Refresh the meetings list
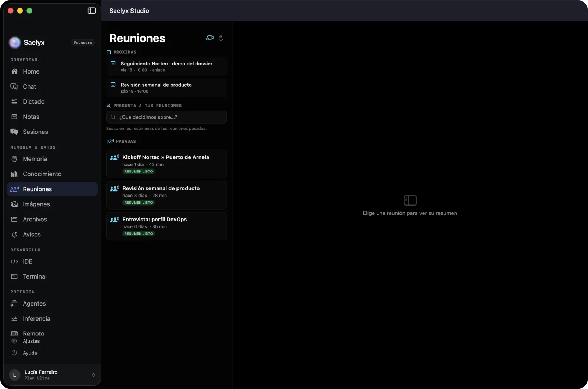Viewport: 588px width, 389px height. coord(221,38)
